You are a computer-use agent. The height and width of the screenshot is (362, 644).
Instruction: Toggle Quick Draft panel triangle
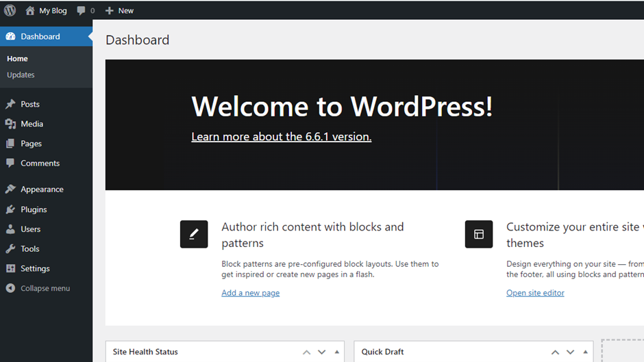[x=585, y=352]
